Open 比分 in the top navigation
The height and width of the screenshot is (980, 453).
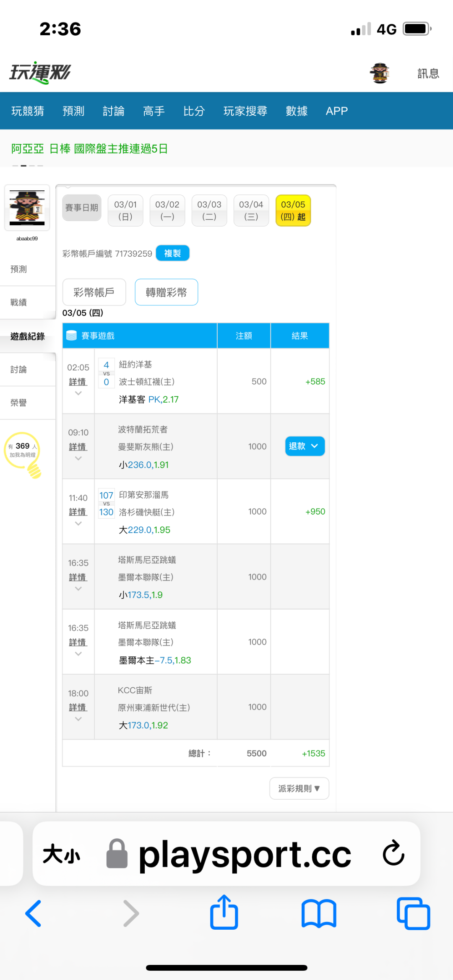pyautogui.click(x=194, y=111)
